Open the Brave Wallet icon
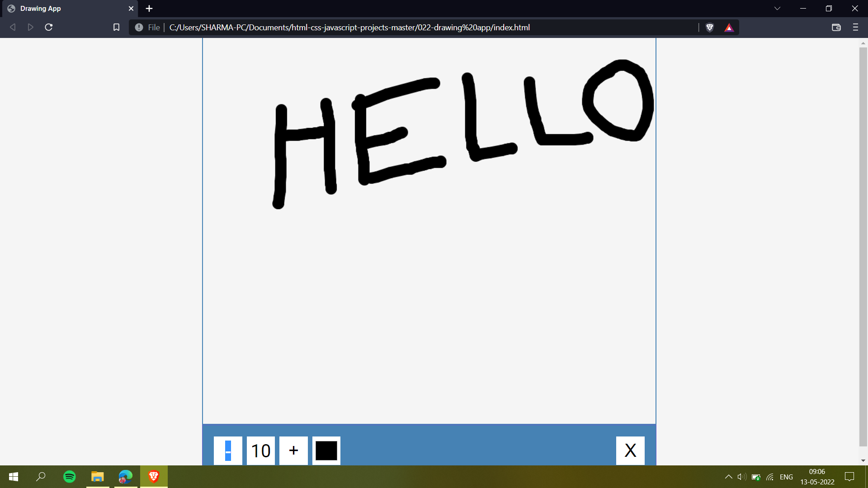Viewport: 868px width, 488px height. pyautogui.click(x=836, y=27)
